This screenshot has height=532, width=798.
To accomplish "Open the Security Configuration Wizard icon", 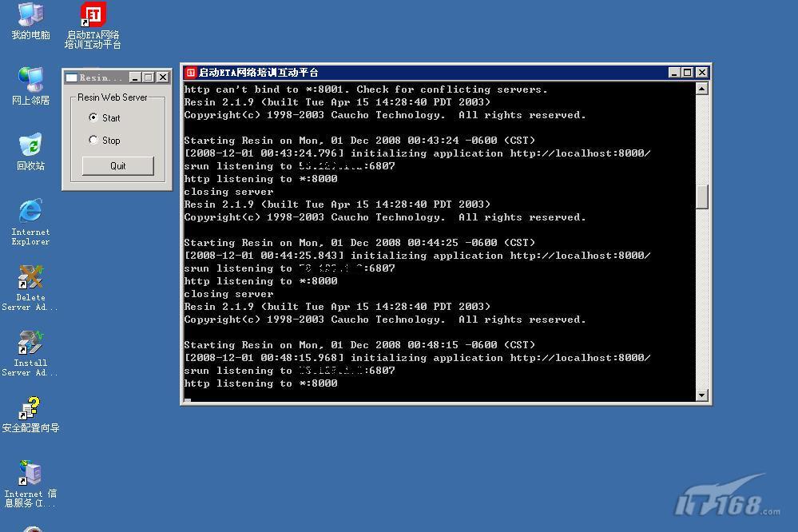I will [x=30, y=409].
